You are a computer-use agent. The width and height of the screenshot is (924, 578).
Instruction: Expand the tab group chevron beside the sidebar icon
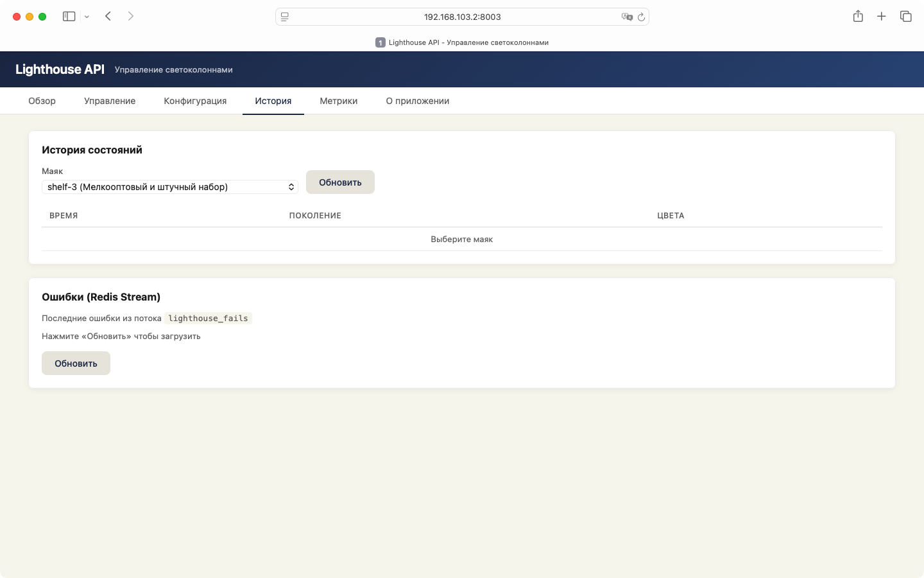[87, 17]
